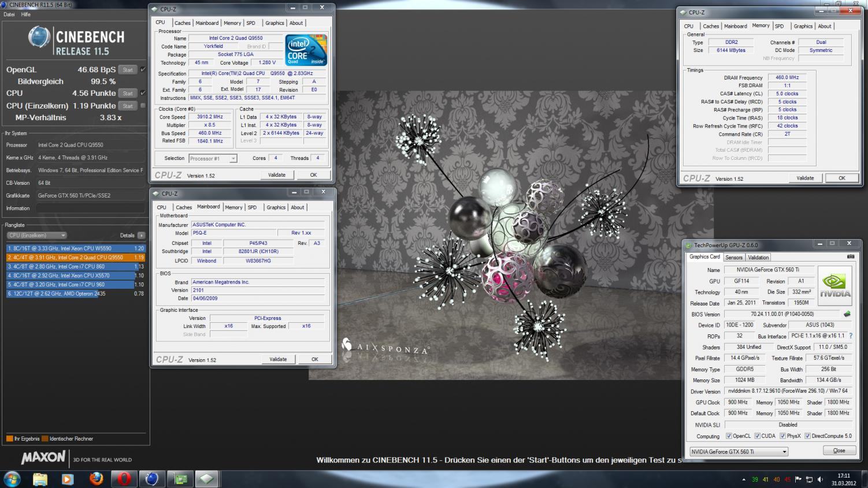Click the Details arrow button in Rangliste
The image size is (868, 488).
coord(142,235)
